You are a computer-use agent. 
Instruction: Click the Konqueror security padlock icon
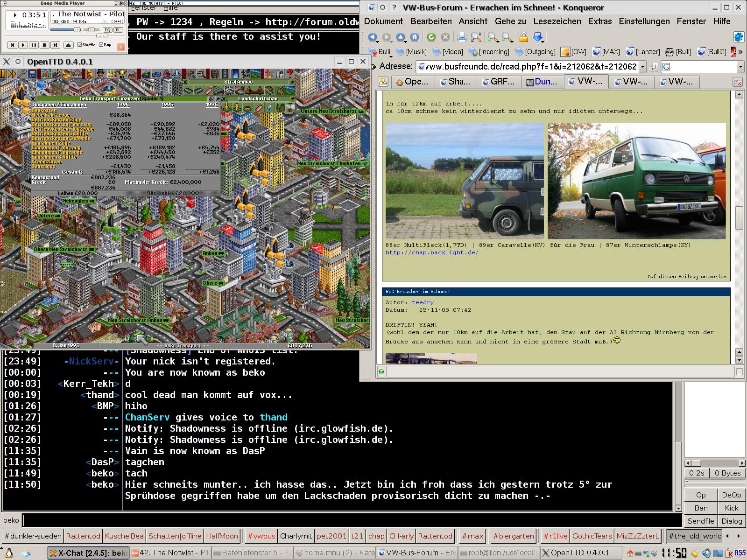coord(523,37)
